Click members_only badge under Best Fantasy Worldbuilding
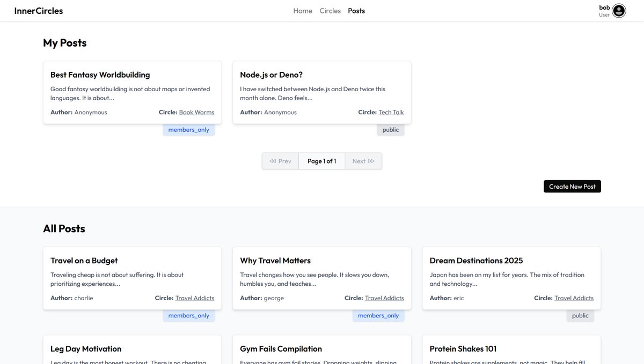The width and height of the screenshot is (644, 364). click(x=189, y=130)
